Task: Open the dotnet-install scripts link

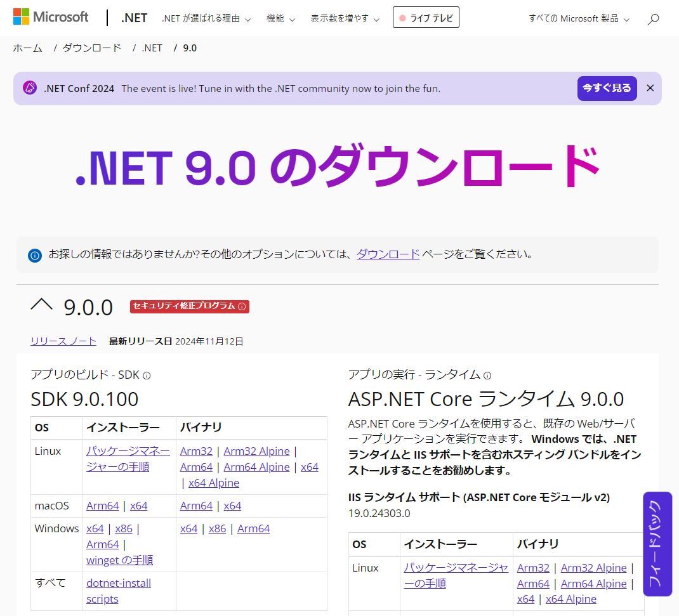Action: click(x=119, y=591)
